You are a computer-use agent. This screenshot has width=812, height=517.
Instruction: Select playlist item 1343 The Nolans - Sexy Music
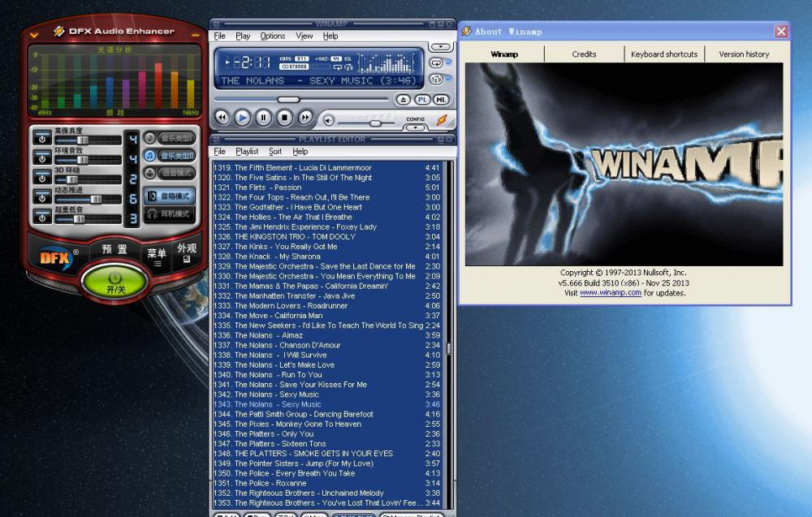tap(326, 404)
